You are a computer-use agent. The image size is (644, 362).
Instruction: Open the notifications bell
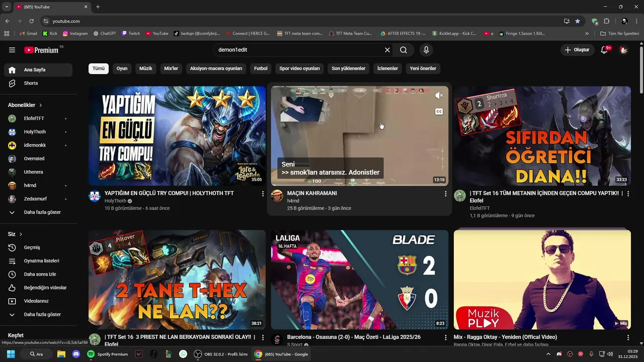604,50
